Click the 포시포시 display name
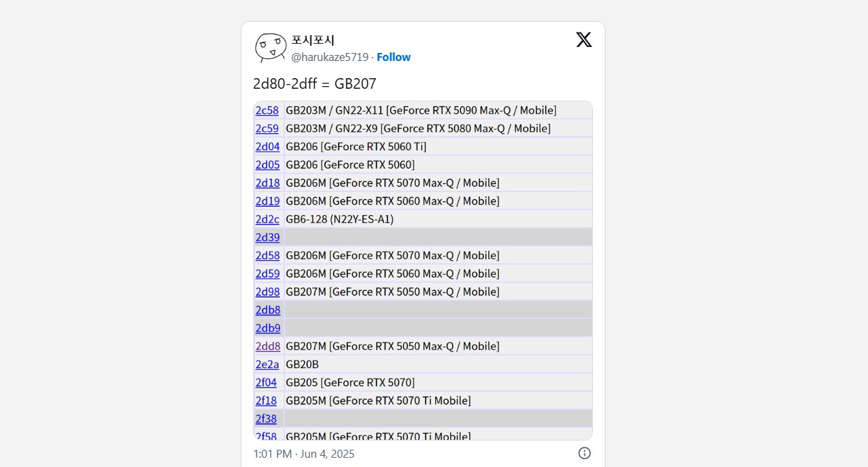Viewport: 868px width, 467px height. [313, 40]
